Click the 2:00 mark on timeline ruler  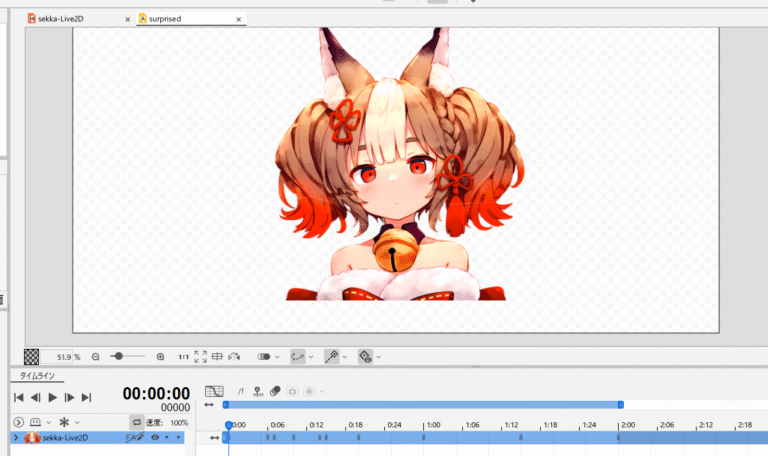[x=627, y=425]
